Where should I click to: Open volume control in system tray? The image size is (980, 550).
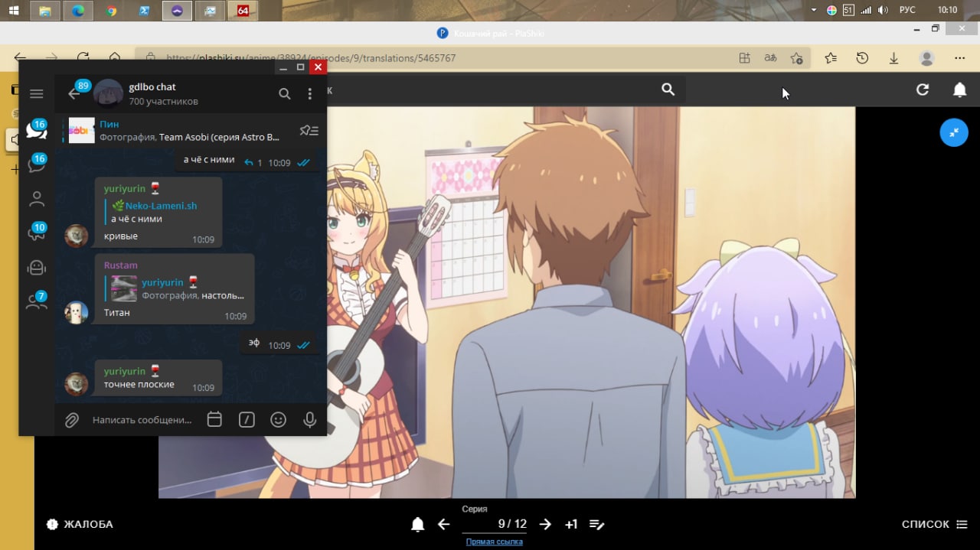(883, 10)
